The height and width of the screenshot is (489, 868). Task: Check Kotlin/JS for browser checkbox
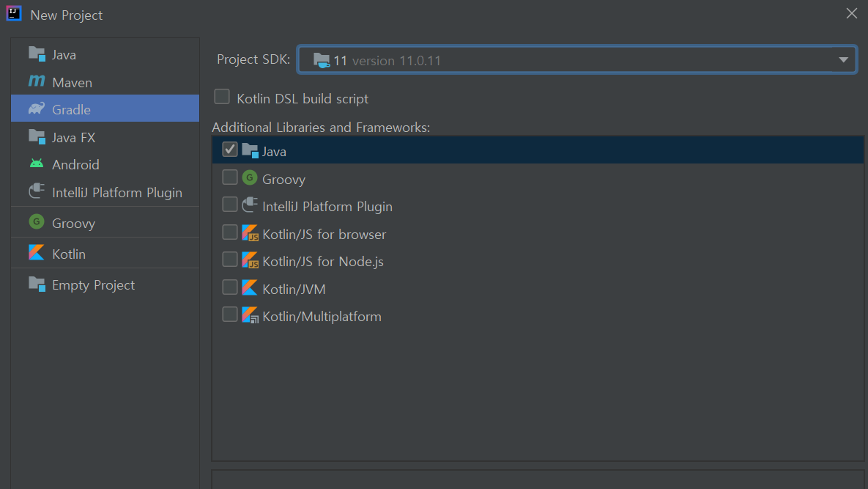pos(230,232)
